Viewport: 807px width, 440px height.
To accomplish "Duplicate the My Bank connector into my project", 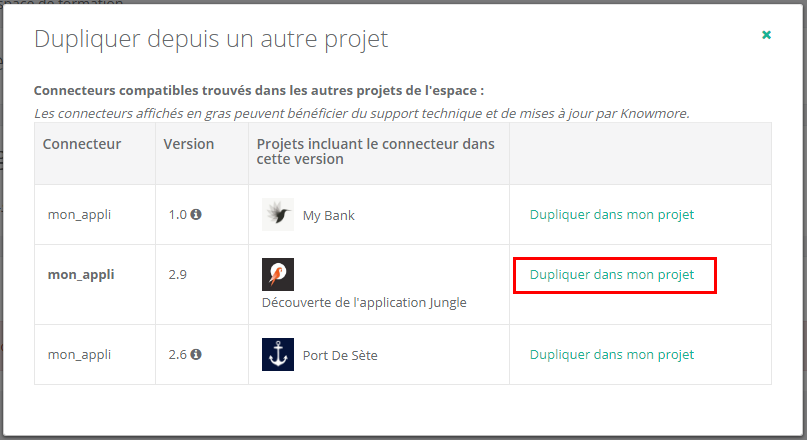I will click(611, 214).
